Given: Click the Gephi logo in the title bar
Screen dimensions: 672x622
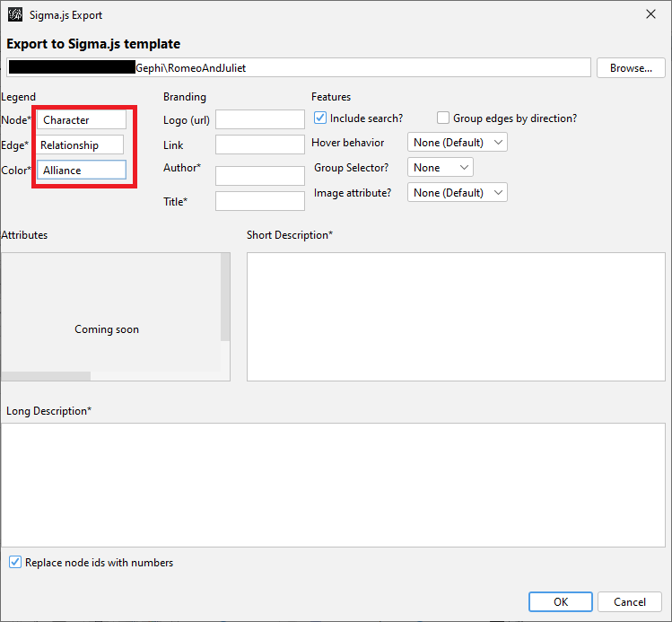Looking at the screenshot, I should pyautogui.click(x=15, y=14).
